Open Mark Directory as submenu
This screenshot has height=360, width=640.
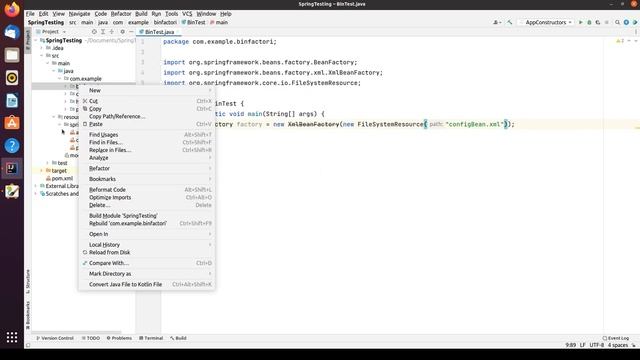click(147, 274)
